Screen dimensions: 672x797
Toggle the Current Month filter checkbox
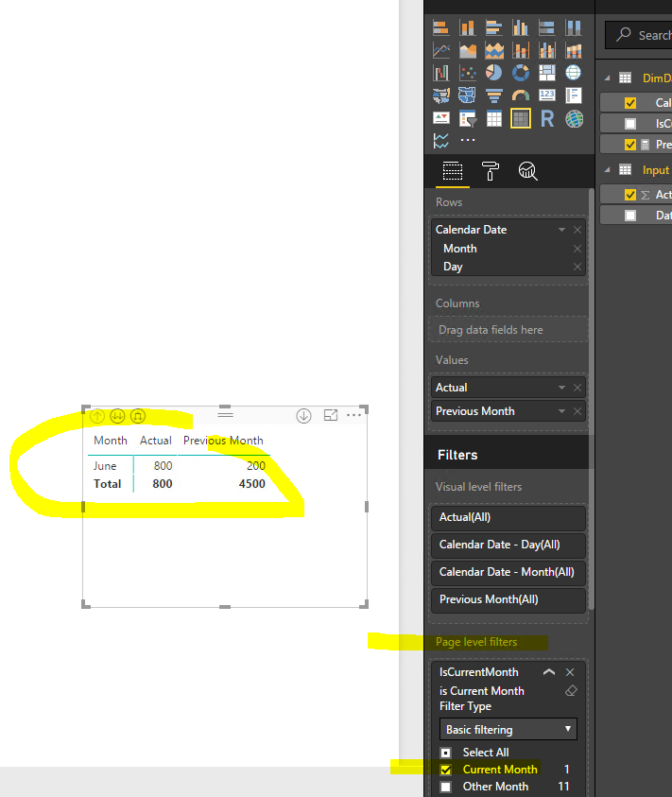446,770
